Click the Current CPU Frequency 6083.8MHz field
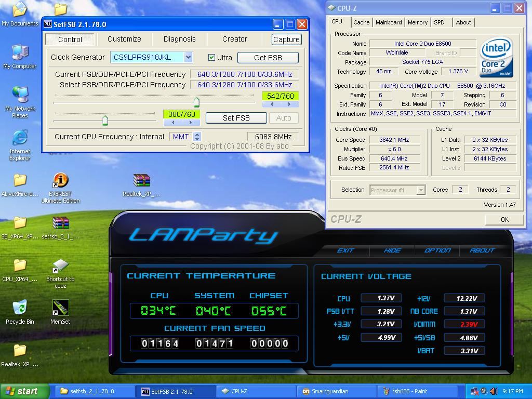Image resolution: width=532 pixels, height=399 pixels. click(x=273, y=137)
